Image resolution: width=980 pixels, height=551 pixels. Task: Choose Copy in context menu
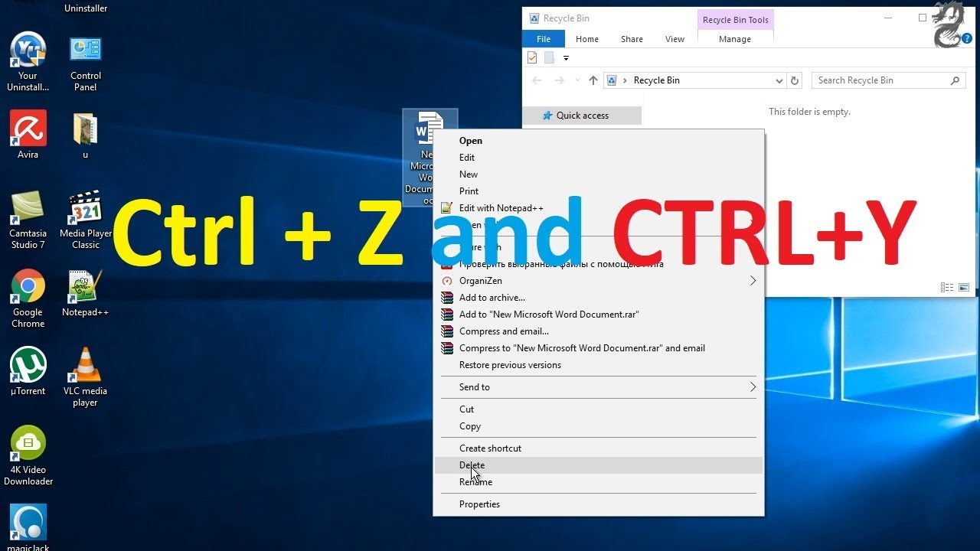(x=599, y=426)
